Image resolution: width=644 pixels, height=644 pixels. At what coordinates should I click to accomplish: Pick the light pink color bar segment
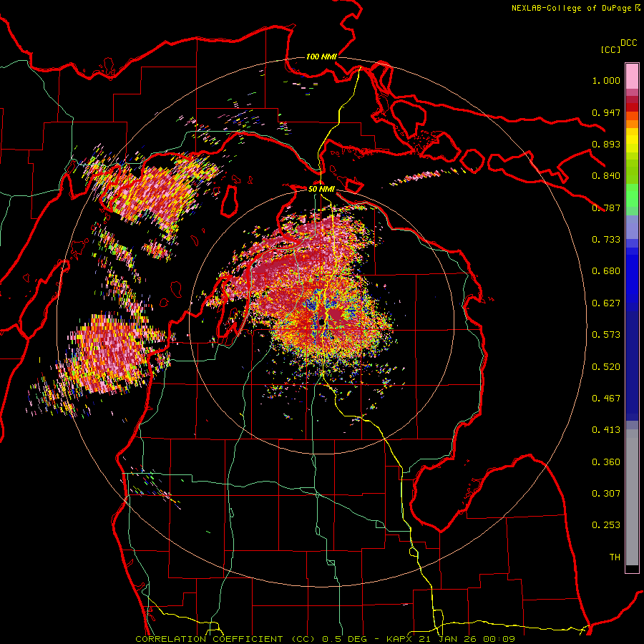coord(632,76)
